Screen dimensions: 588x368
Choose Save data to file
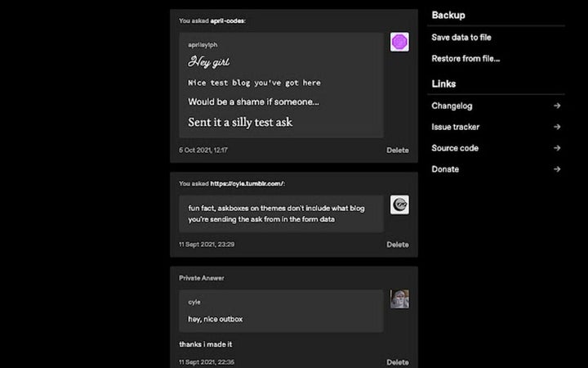(461, 38)
